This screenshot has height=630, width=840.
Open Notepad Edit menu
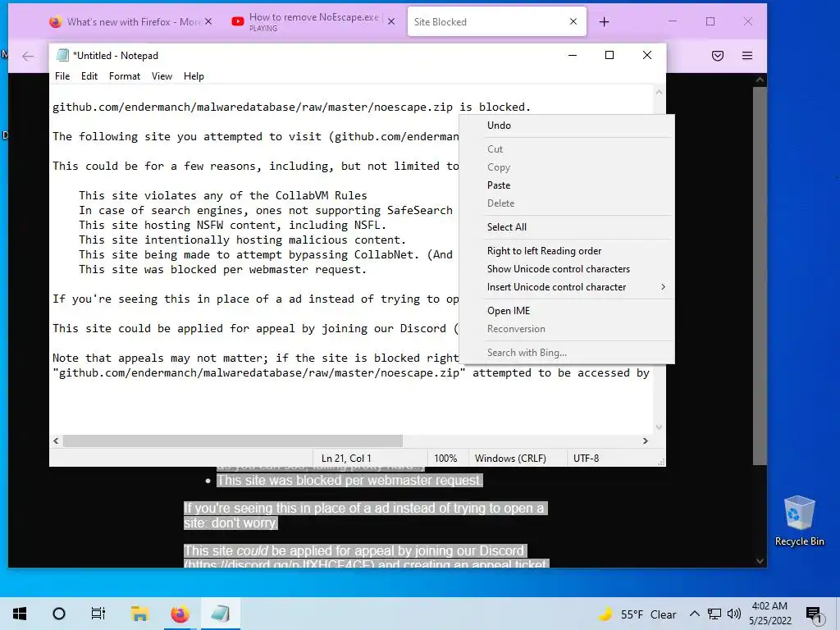click(89, 76)
